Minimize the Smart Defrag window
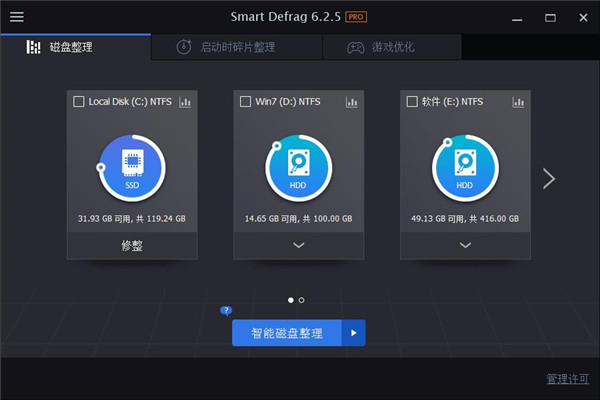The image size is (600, 400). point(517,18)
